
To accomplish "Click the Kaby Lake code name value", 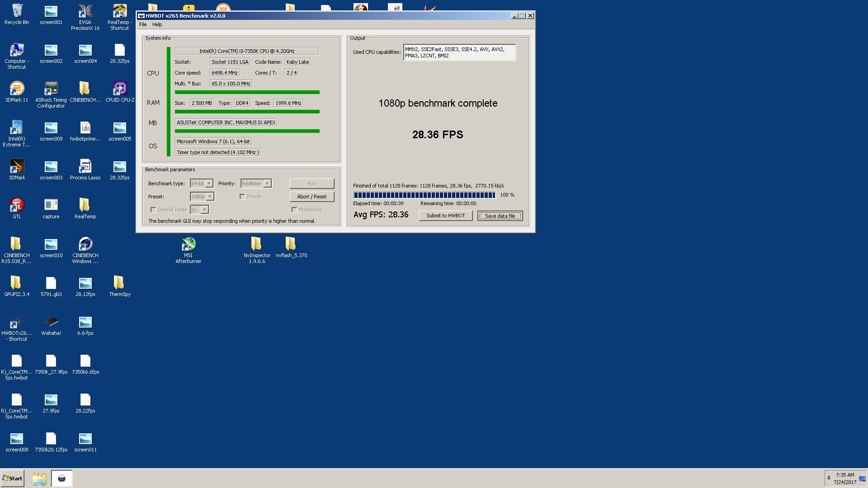I will [x=297, y=62].
